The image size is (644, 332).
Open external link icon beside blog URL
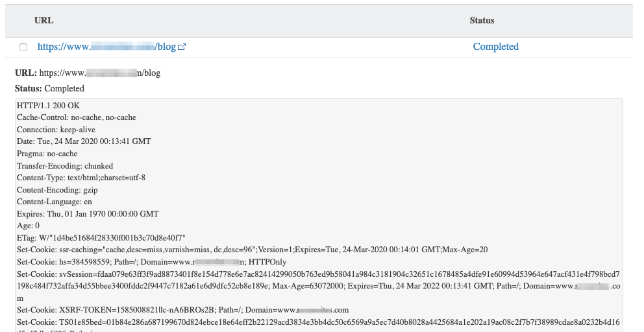[182, 47]
